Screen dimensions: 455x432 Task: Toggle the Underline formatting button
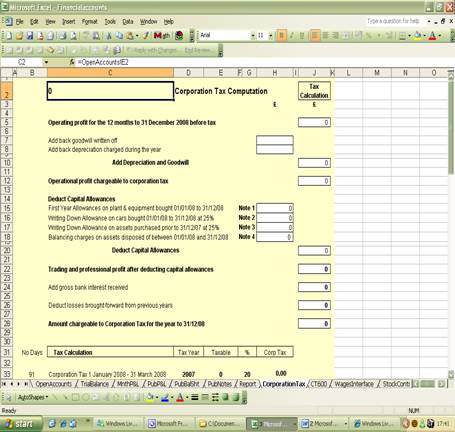(x=302, y=35)
